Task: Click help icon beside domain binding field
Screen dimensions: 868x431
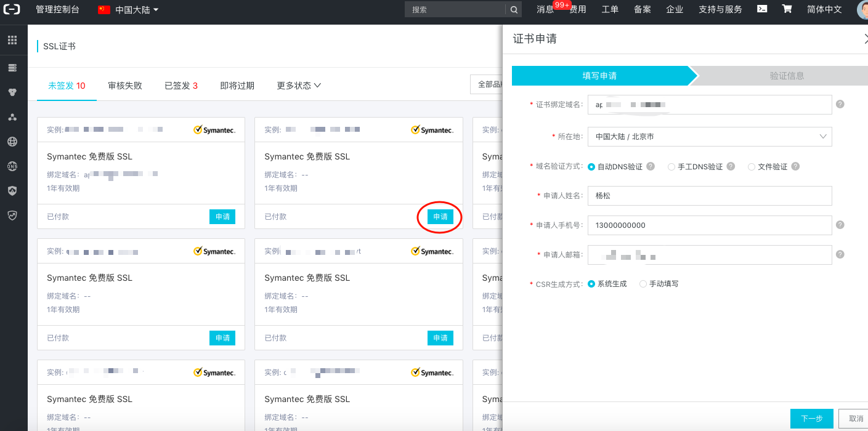Action: point(840,104)
